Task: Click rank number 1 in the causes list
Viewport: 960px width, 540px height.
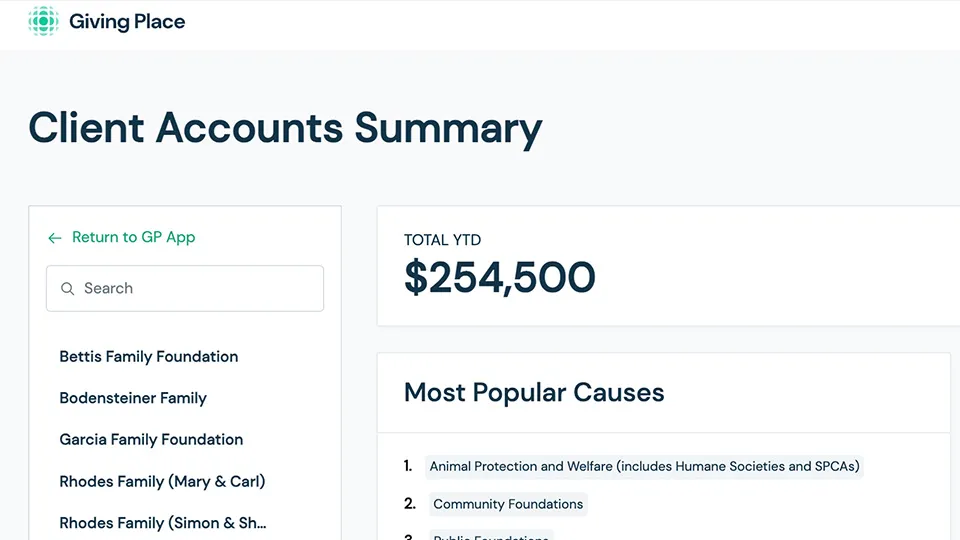Action: (408, 466)
